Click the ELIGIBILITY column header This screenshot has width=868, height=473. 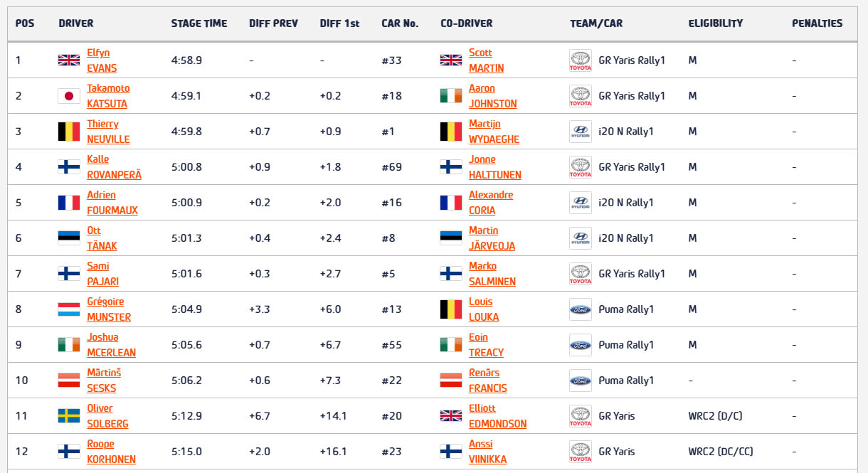tap(715, 23)
